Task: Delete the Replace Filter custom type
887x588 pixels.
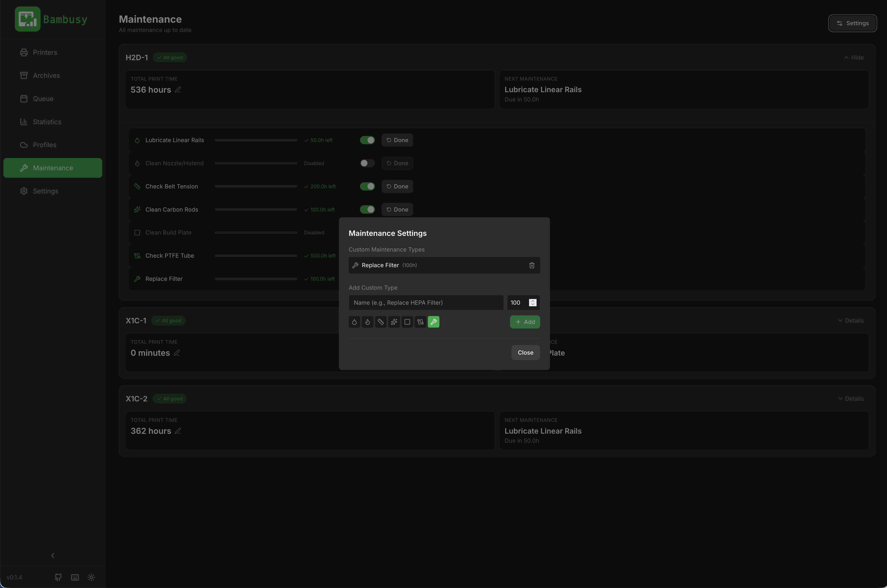Action: click(532, 265)
